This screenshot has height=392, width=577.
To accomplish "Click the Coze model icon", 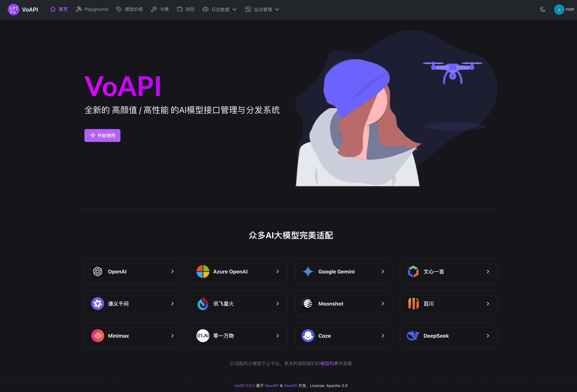I will [307, 336].
